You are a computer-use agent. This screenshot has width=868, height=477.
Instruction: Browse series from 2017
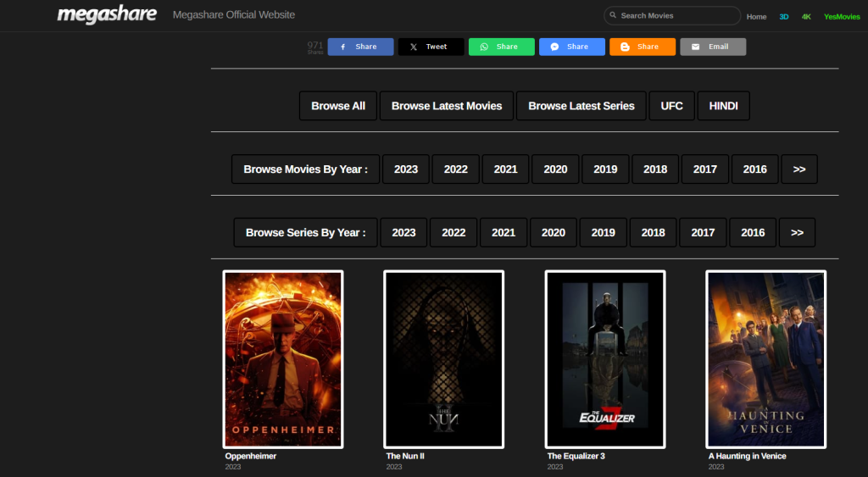click(x=703, y=232)
